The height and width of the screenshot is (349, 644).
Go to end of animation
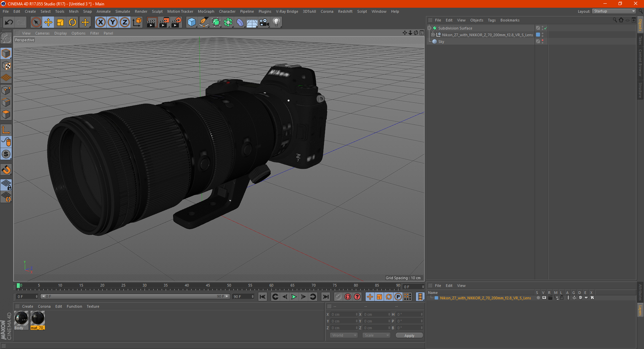click(x=325, y=297)
